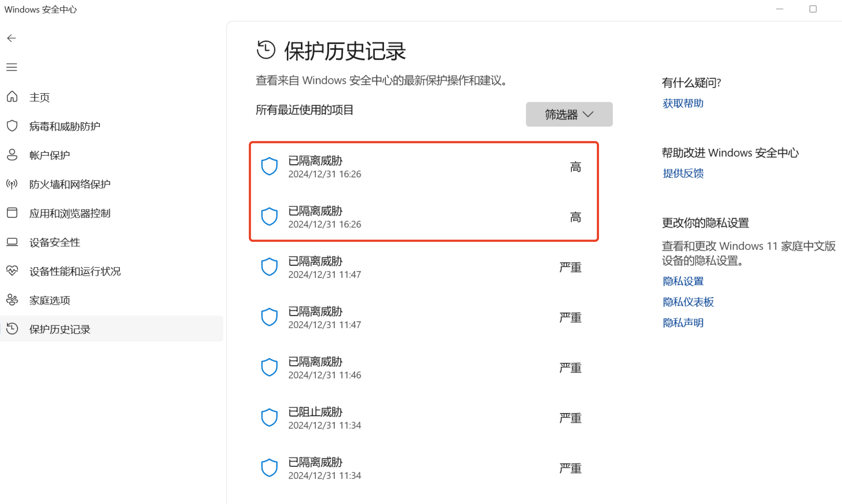Expand the 已隔离威胁 11:46 entry
Screen dimensions: 842x504
click(x=424, y=368)
